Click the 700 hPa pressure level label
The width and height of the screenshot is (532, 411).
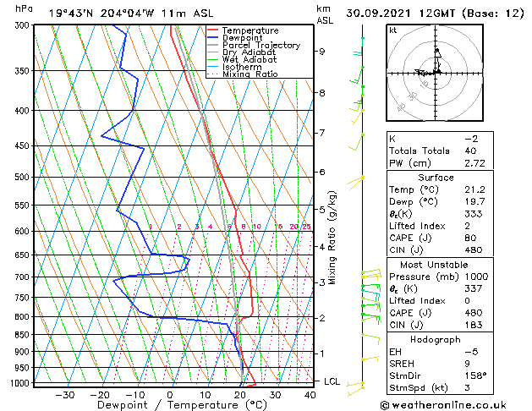(x=22, y=277)
